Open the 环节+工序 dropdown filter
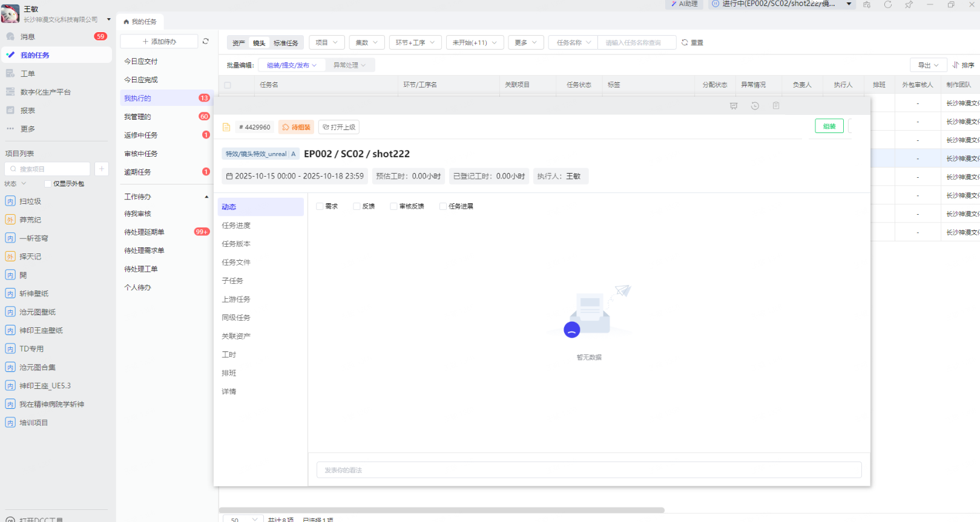Screen dimensions: 980x522 (x=415, y=42)
